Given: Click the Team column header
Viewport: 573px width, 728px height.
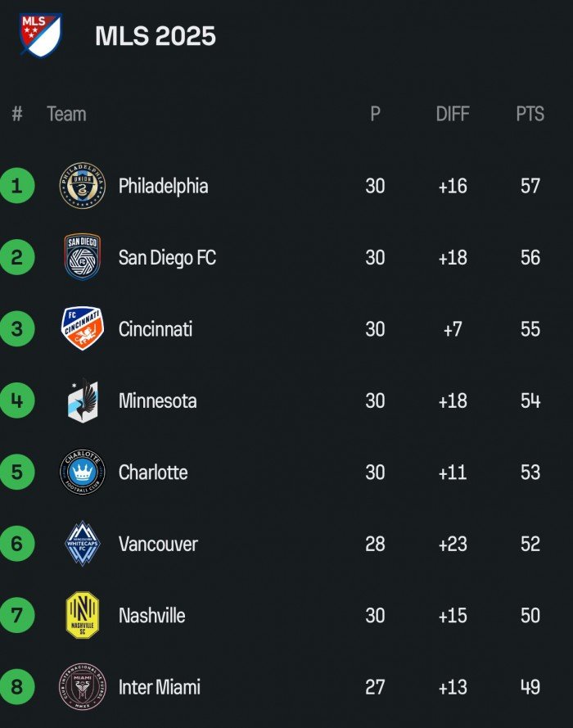Looking at the screenshot, I should (66, 114).
